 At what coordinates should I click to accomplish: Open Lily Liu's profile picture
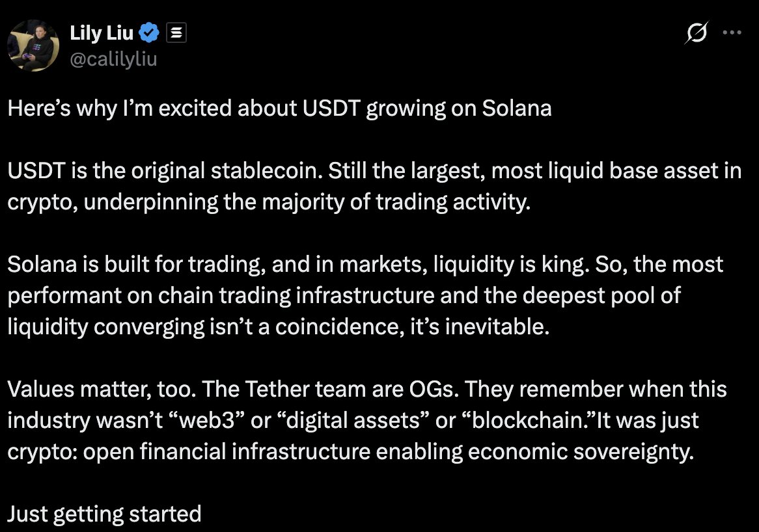pos(33,46)
